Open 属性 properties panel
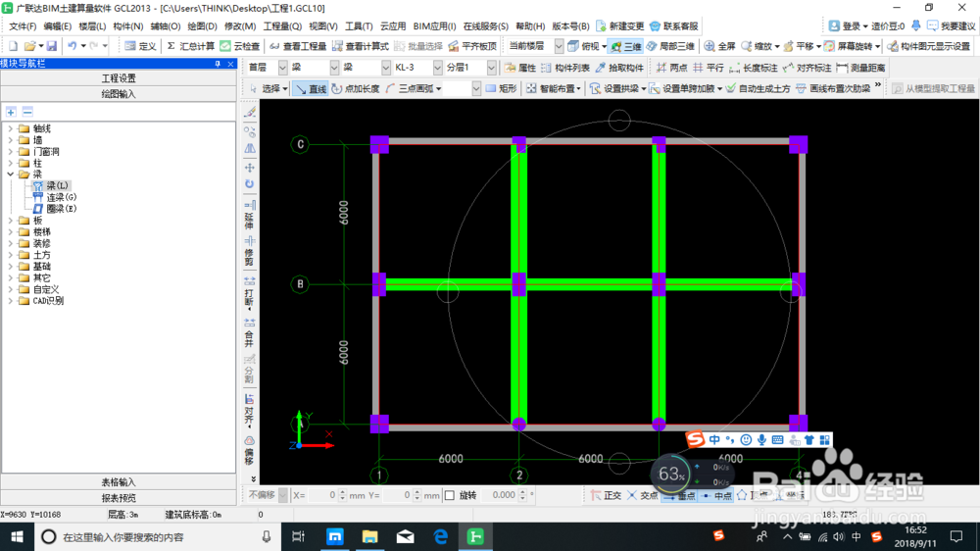The image size is (980, 551). pos(521,68)
